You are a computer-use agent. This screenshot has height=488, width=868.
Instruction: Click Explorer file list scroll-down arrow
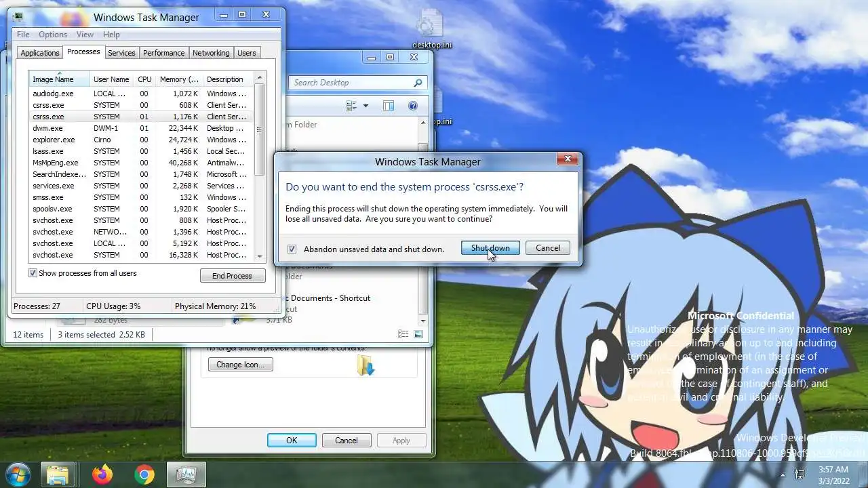point(423,321)
